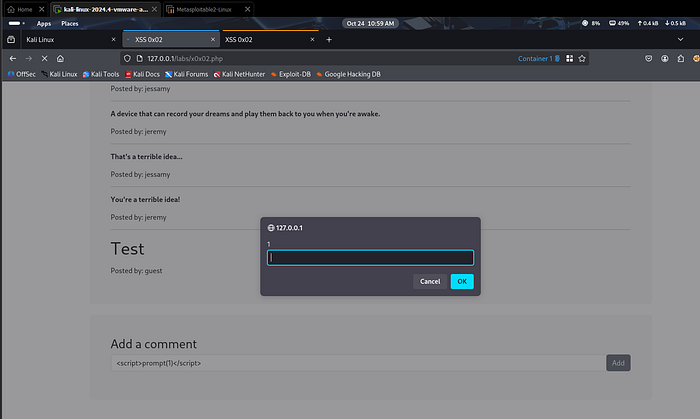
Task: Close the Metasploitable2-Linux VM tab
Action: (247, 9)
